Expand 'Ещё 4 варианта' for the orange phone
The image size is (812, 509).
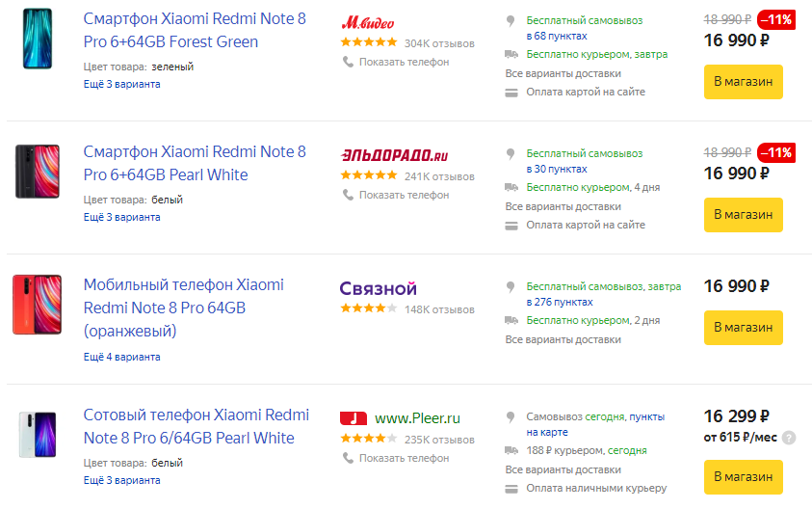click(x=121, y=357)
